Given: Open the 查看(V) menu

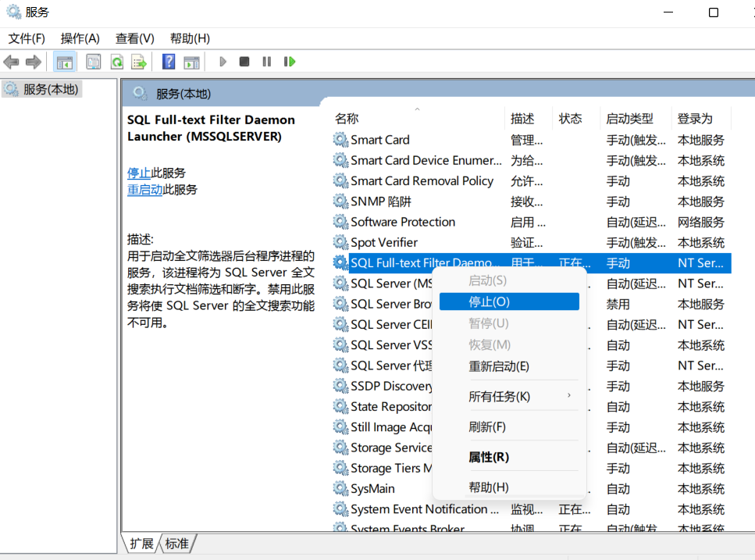Looking at the screenshot, I should coord(135,38).
